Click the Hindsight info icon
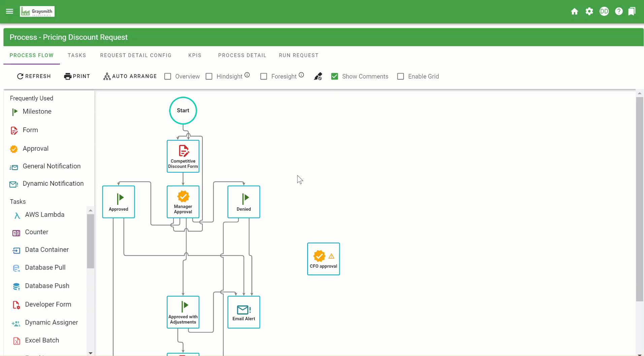Image resolution: width=644 pixels, height=356 pixels. [x=247, y=75]
